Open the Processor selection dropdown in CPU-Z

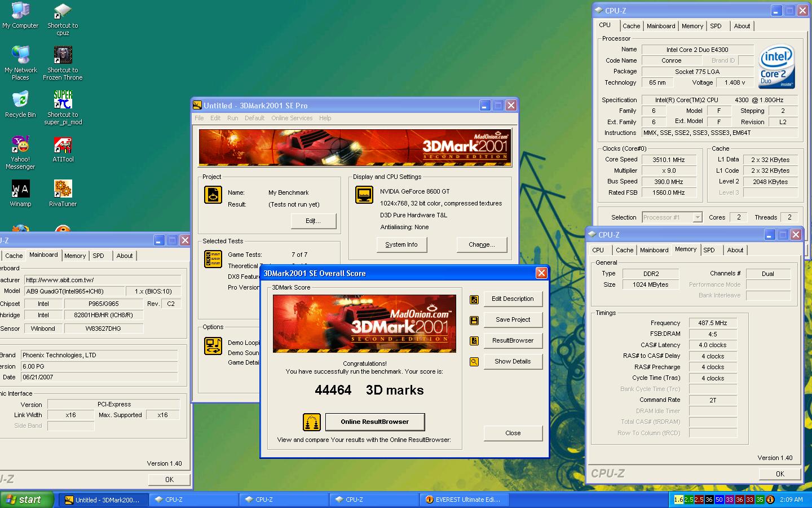698,217
